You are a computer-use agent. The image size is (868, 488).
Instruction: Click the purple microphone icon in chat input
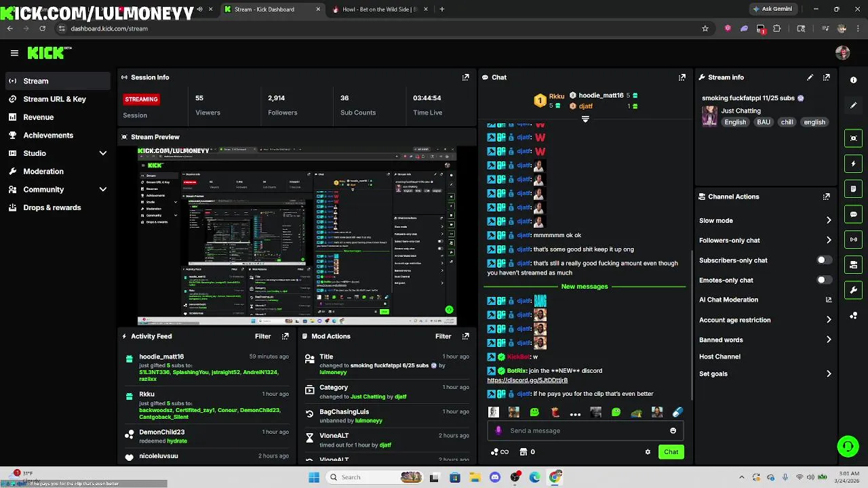click(x=499, y=430)
